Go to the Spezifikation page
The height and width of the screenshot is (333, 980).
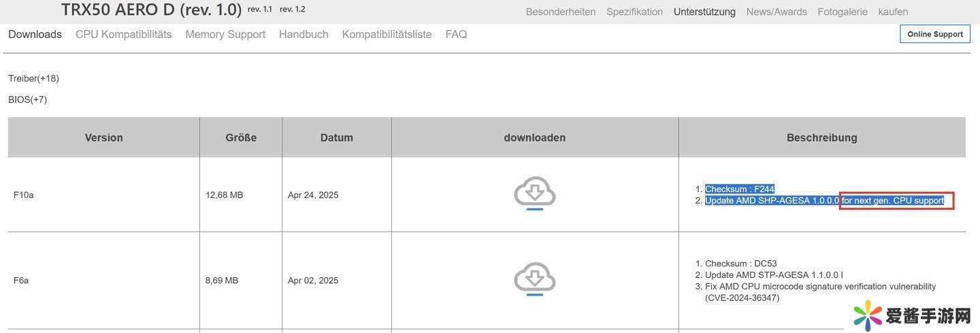click(x=634, y=12)
